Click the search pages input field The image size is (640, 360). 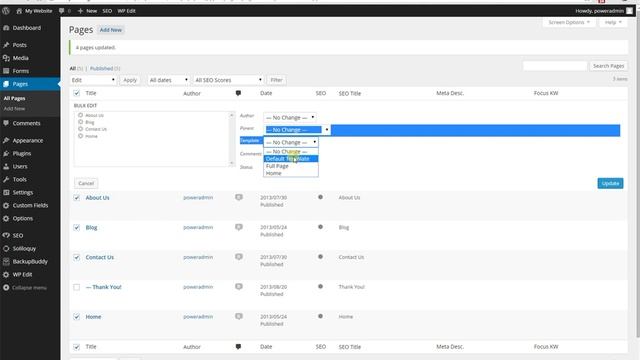click(555, 66)
